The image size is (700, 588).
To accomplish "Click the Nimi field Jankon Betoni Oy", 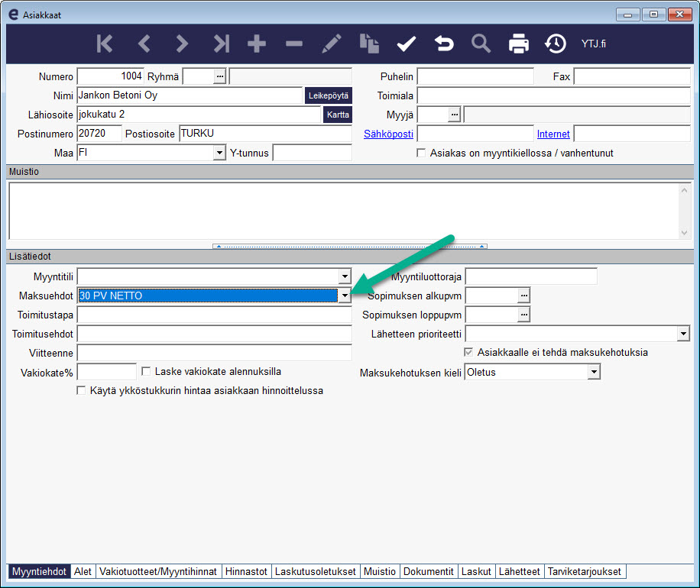I will pyautogui.click(x=190, y=95).
